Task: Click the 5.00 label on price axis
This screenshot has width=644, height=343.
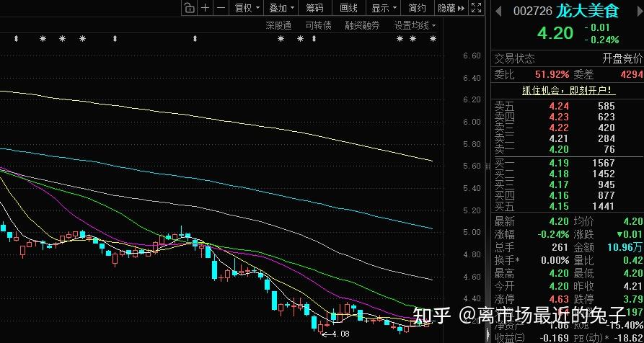Action: pos(472,232)
